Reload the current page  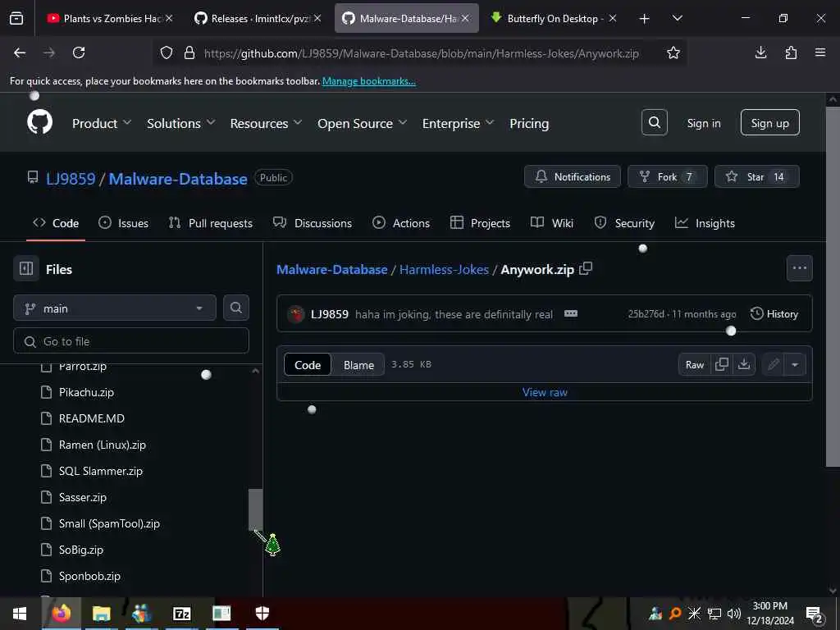click(79, 52)
